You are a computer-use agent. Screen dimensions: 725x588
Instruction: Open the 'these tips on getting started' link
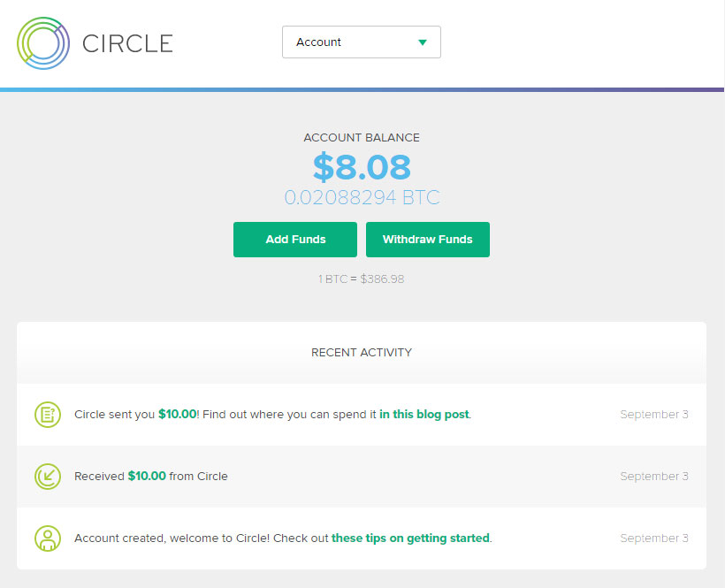pos(410,538)
